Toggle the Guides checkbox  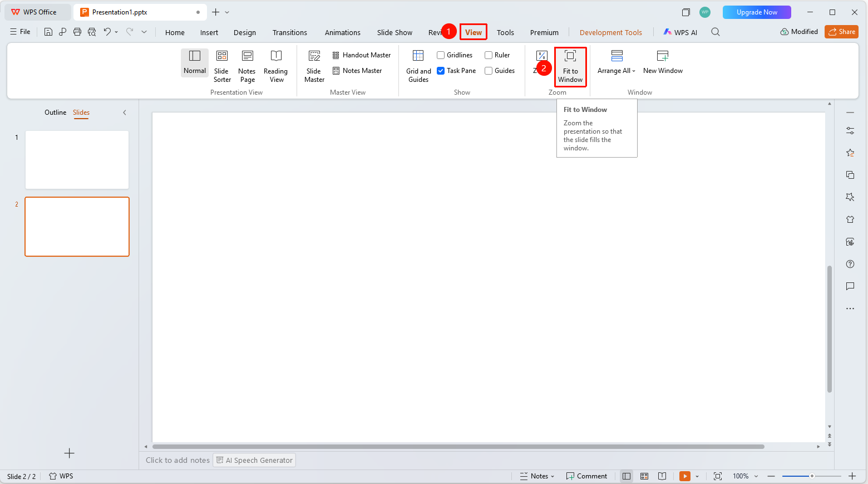[489, 71]
